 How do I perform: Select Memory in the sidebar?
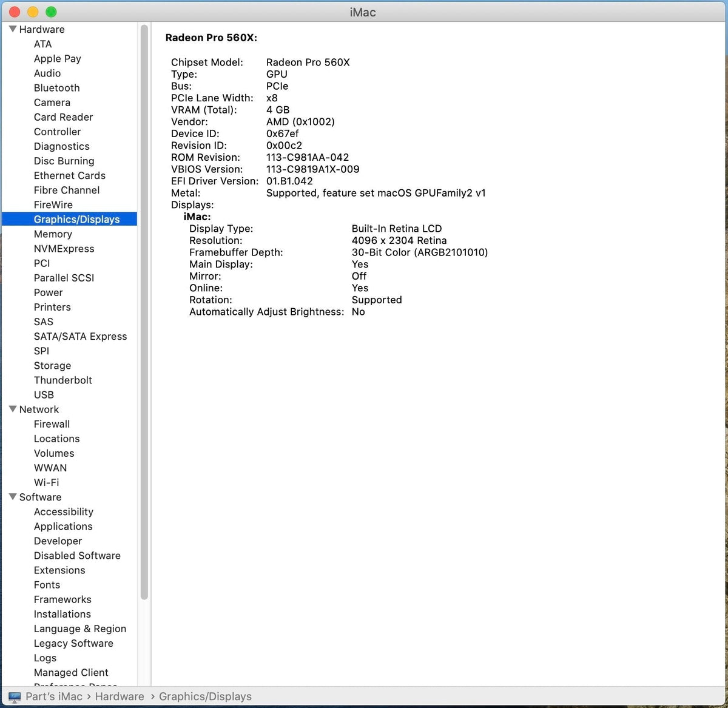pos(53,234)
